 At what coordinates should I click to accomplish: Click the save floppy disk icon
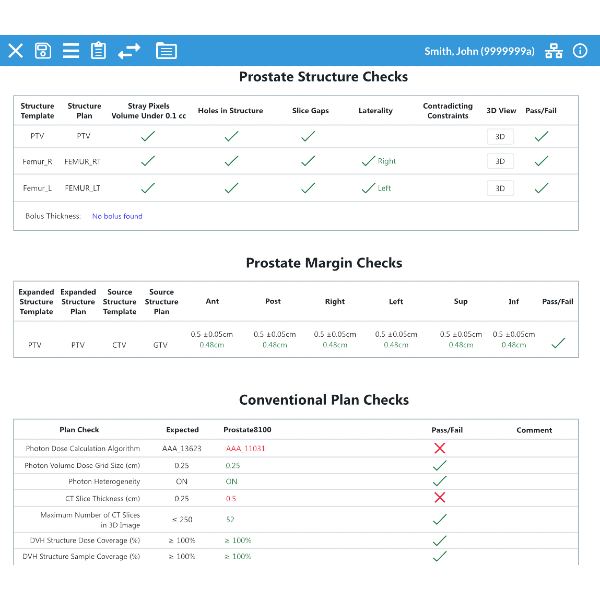[43, 51]
